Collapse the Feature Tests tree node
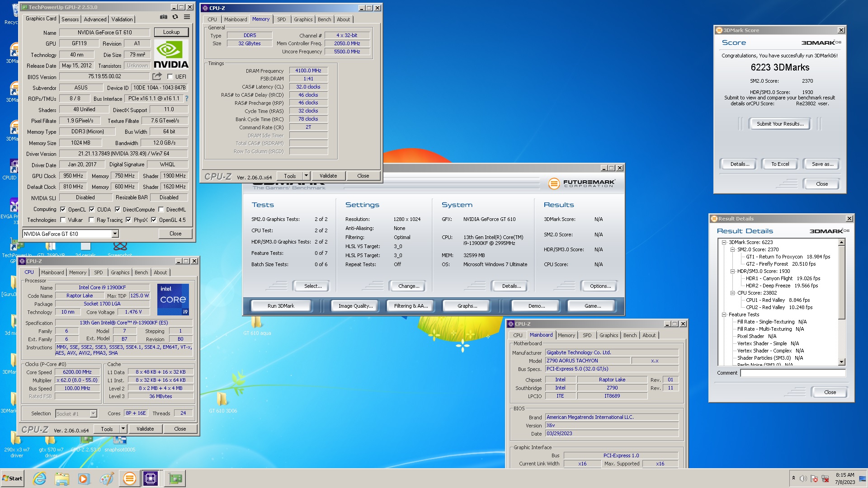This screenshot has width=868, height=488. [724, 314]
